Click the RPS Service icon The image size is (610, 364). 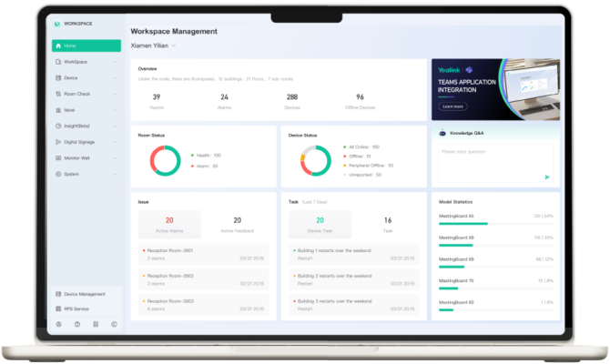click(58, 308)
